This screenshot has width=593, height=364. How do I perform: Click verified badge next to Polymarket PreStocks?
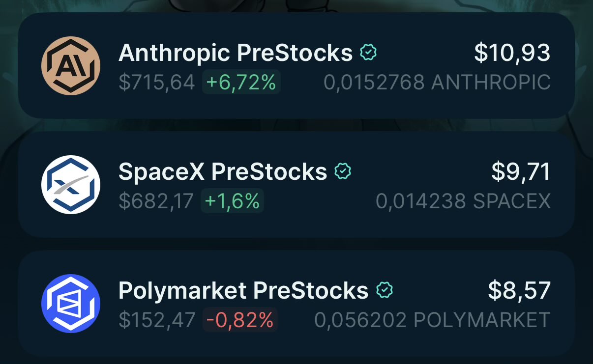click(384, 290)
